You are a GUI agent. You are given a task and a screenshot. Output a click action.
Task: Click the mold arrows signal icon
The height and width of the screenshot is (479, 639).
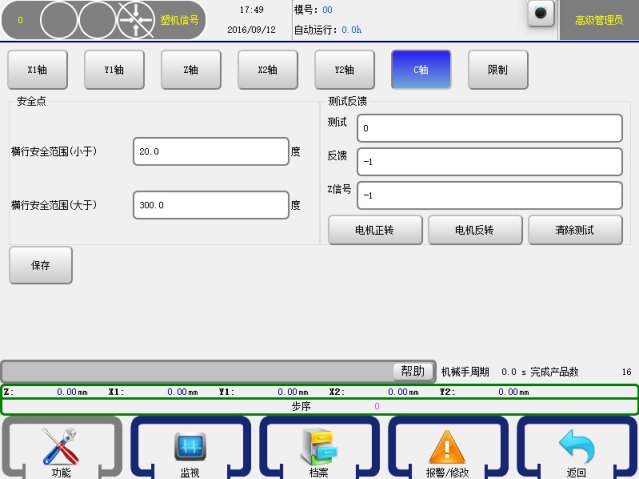click(136, 20)
